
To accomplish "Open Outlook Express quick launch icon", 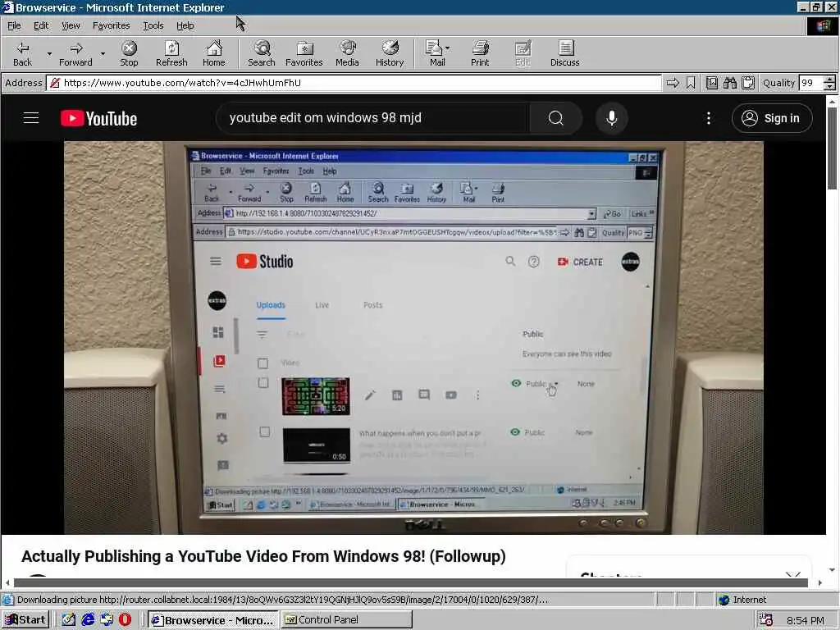I will pos(107,620).
